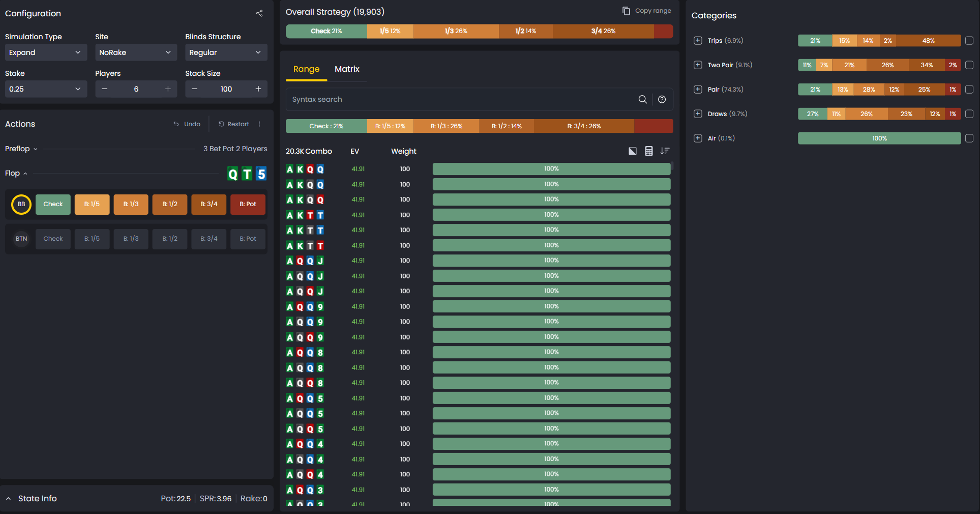Increase the Players count with plus
Screen dimensions: 980x514
click(168, 89)
